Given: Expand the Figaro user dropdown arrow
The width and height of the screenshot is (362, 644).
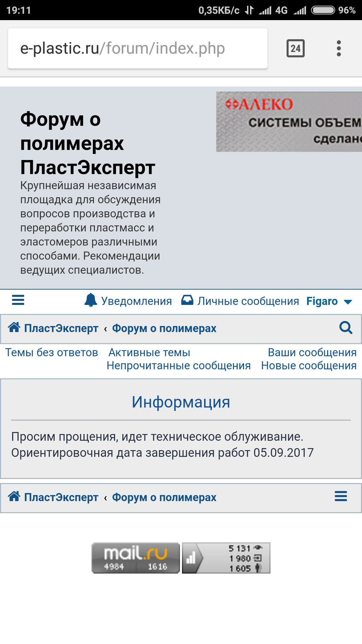Looking at the screenshot, I should coord(348,302).
